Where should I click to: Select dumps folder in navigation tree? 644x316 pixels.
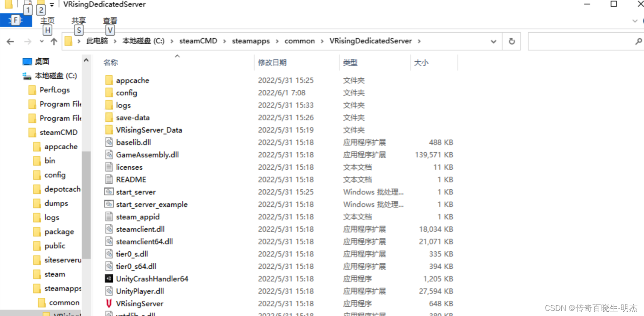(x=56, y=203)
